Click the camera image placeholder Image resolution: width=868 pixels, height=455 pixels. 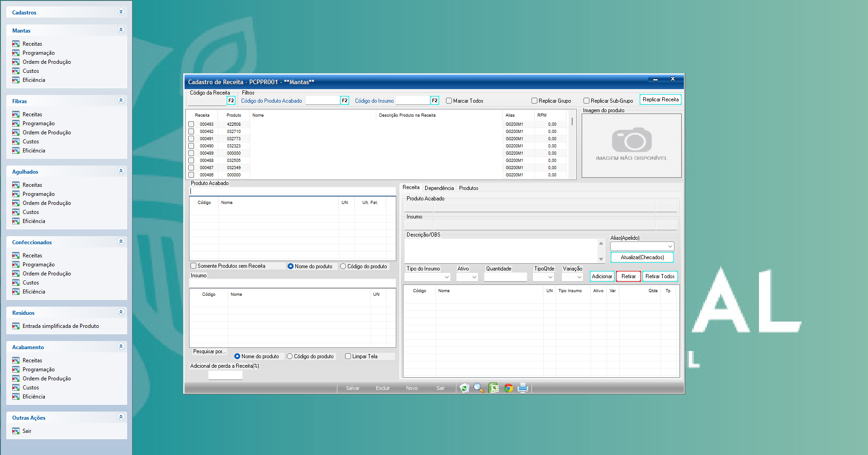tap(631, 145)
